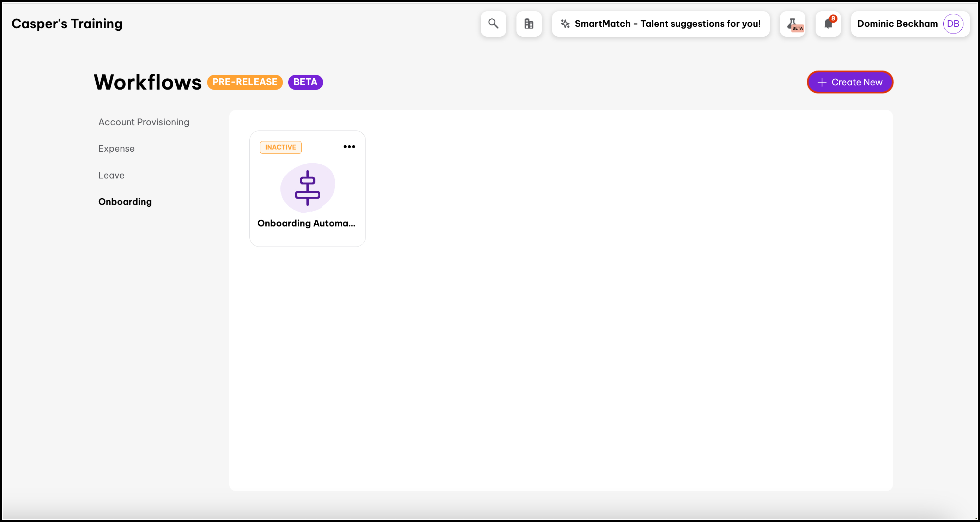Switch to the Leave category
This screenshot has width=980, height=522.
coord(111,175)
